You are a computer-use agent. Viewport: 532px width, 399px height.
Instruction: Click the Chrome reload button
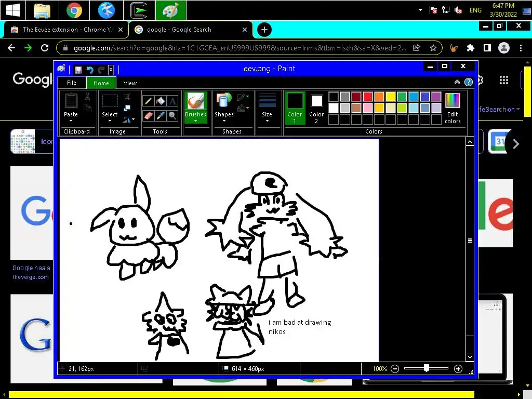45,48
